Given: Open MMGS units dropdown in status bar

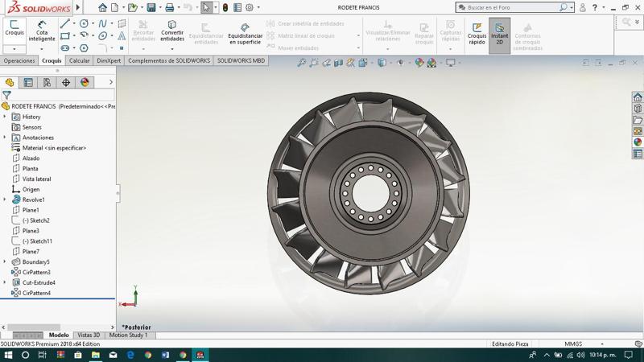Looking at the screenshot, I should point(602,344).
